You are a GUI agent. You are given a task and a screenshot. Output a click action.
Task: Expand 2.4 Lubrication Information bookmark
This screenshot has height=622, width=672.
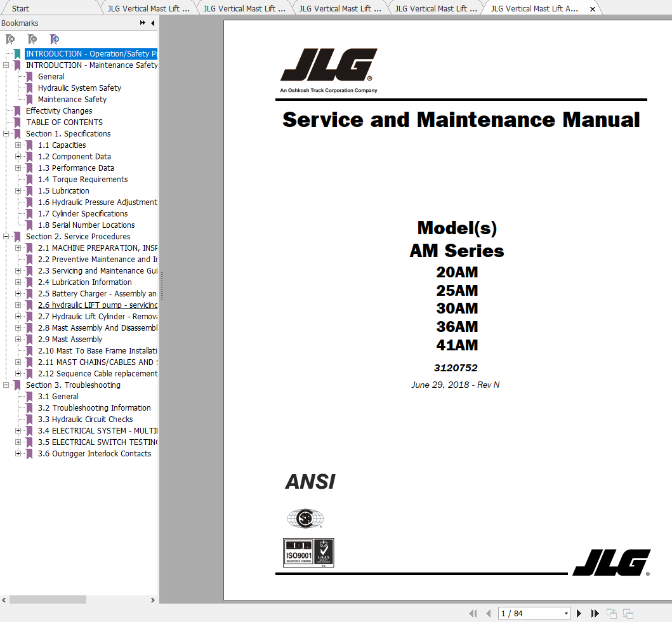18,282
